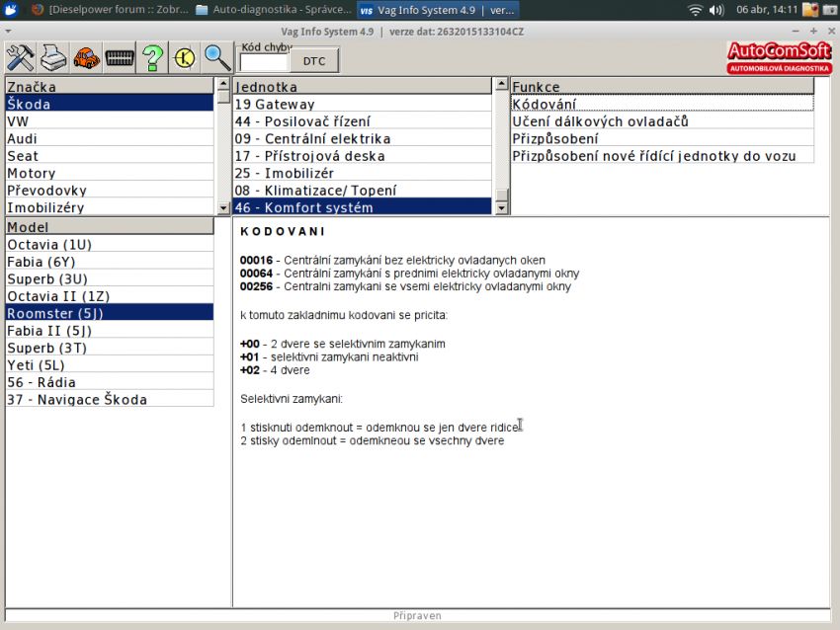This screenshot has height=630, width=840.
Task: Select 44 - Posilovač řízení unit
Action: click(362, 121)
